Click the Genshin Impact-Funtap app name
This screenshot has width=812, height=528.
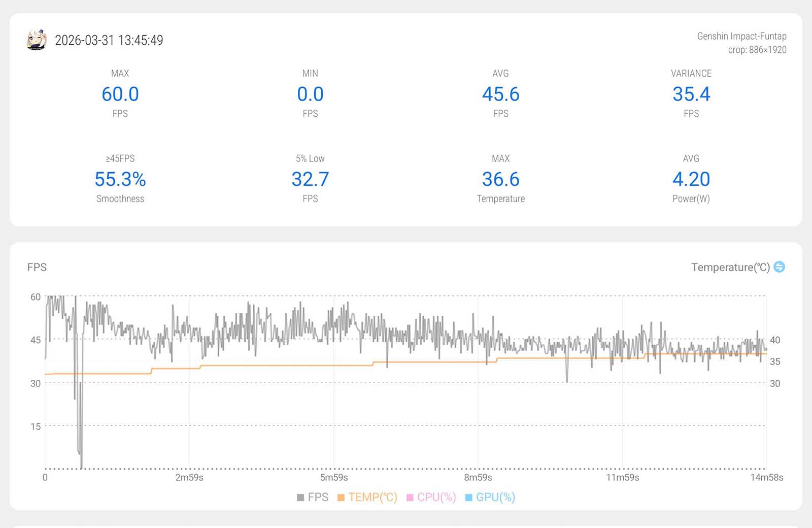tap(741, 36)
